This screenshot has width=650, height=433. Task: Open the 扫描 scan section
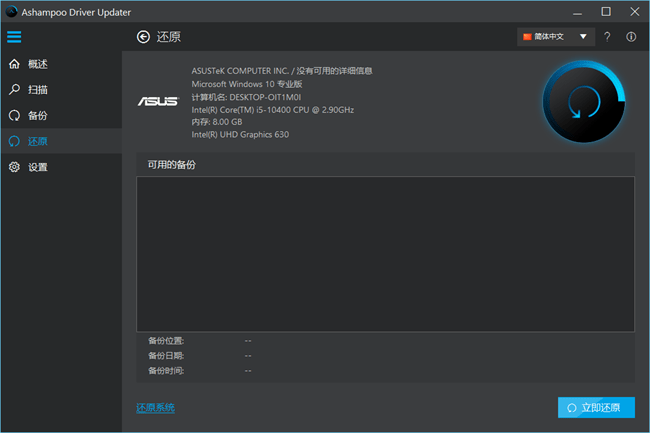pyautogui.click(x=37, y=90)
